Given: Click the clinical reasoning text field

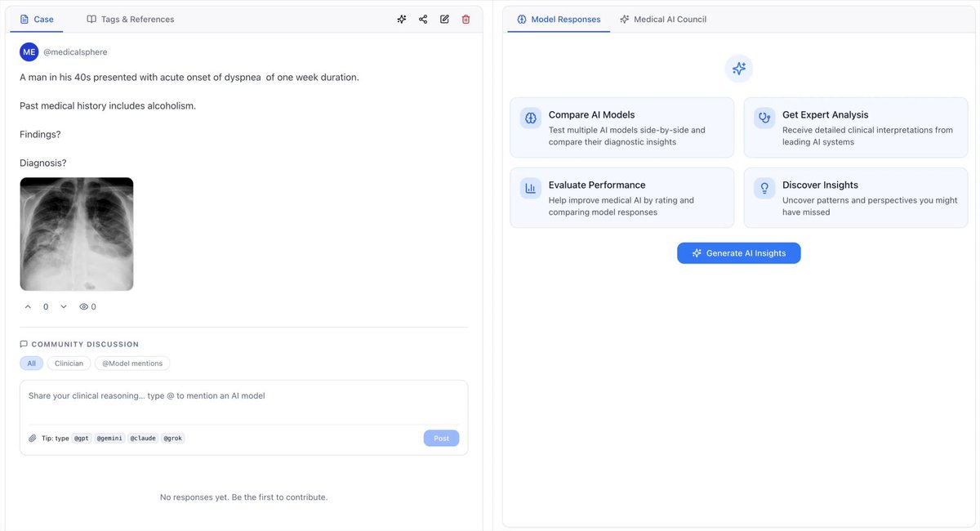Looking at the screenshot, I should (x=243, y=402).
